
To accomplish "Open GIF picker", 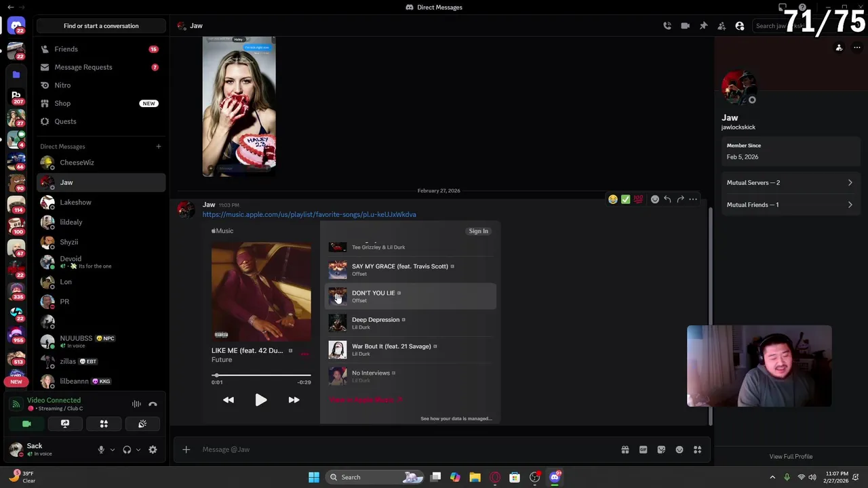I will click(x=643, y=449).
